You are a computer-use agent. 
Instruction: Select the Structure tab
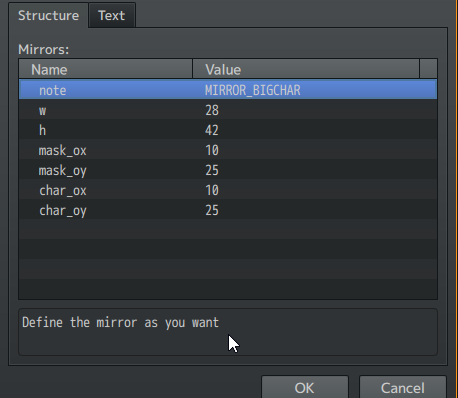tap(49, 15)
